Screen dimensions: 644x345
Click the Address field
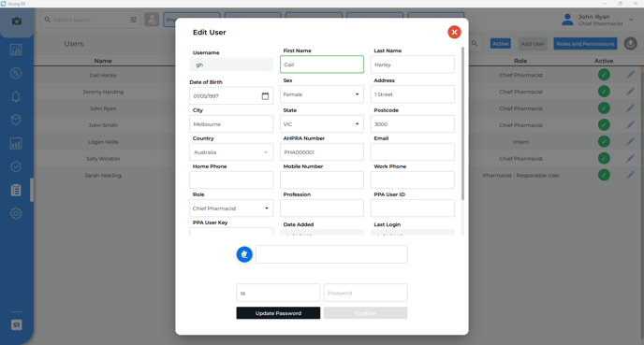pos(413,94)
